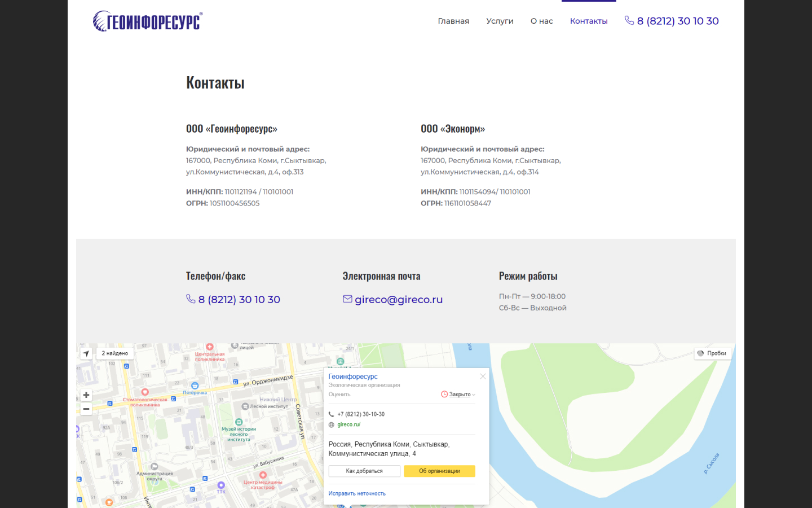Click the Геоинфоресурс logo in header
This screenshot has height=508, width=812.
pos(147,21)
